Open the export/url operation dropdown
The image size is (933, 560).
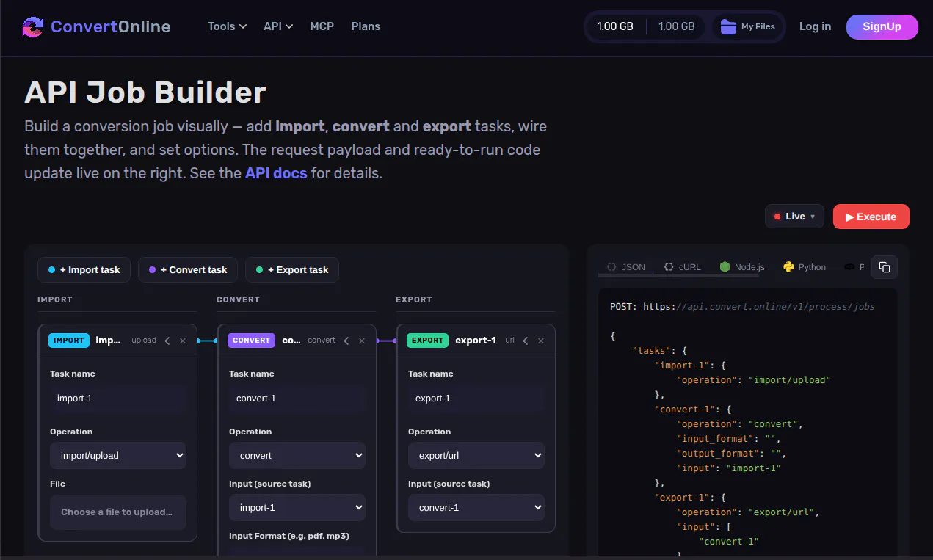point(476,455)
